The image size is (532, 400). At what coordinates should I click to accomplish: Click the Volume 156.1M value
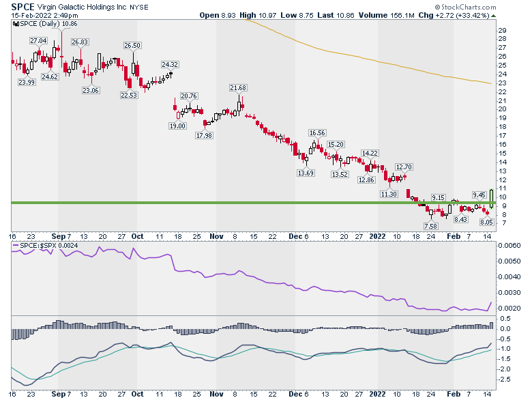click(x=387, y=15)
